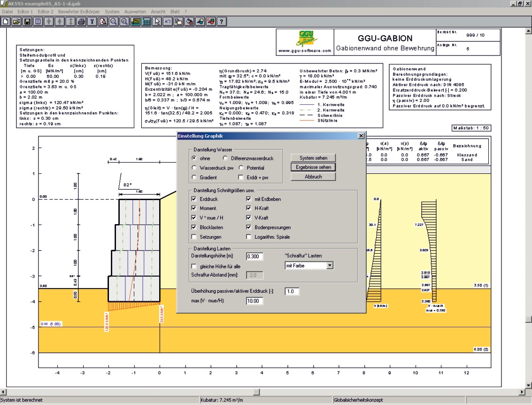532x405 pixels.
Task: Open help via the question mark icon
Action: coord(221,21)
